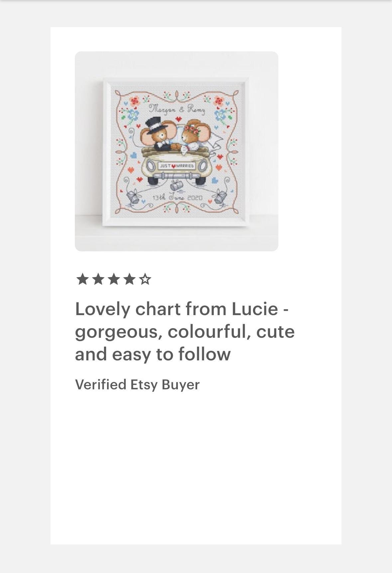Click the 'and easy to follow' line
This screenshot has width=392, height=573.
(x=153, y=354)
